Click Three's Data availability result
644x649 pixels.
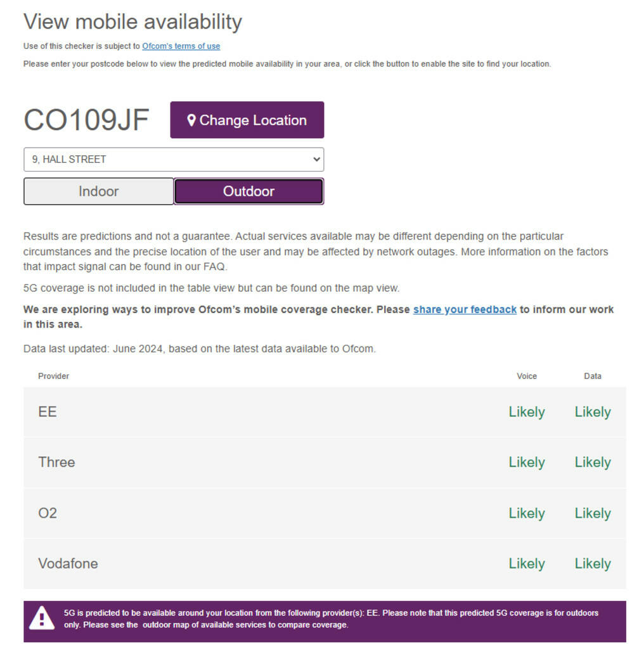pyautogui.click(x=592, y=463)
